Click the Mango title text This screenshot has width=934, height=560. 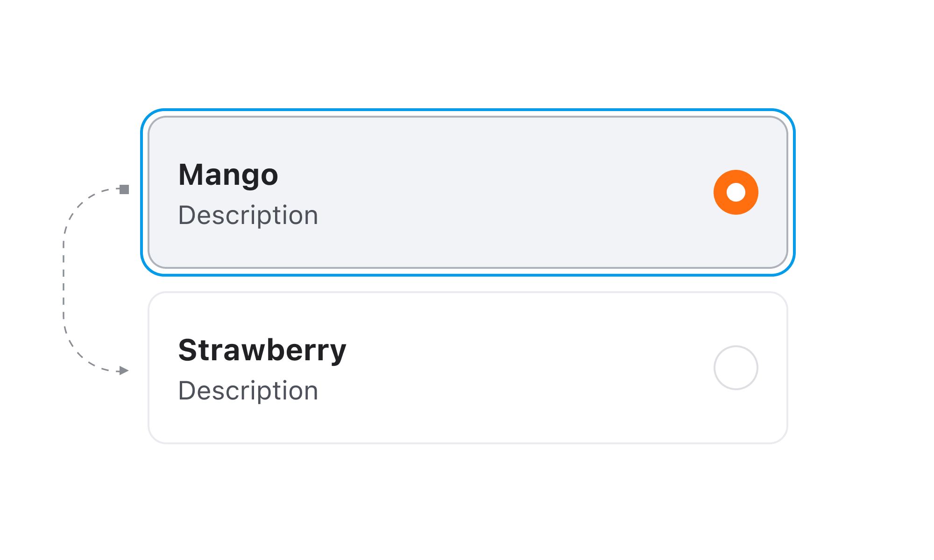coord(228,175)
